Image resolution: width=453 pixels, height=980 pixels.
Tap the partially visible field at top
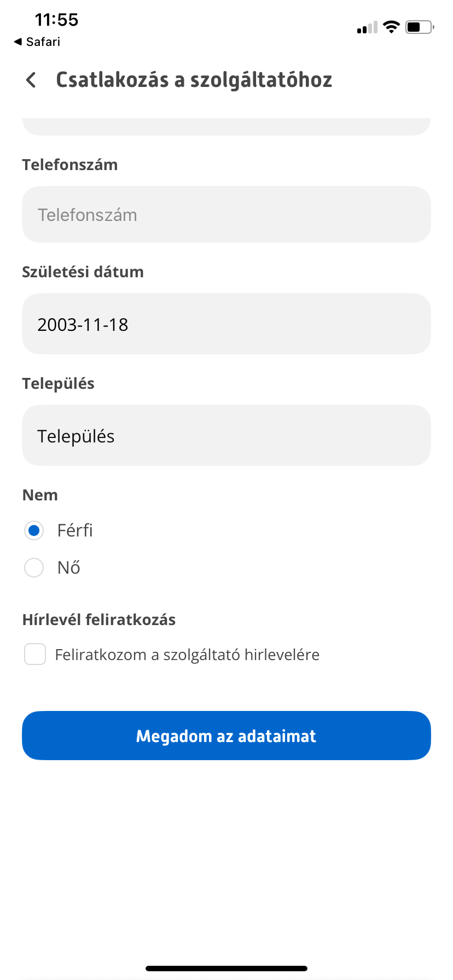click(226, 127)
